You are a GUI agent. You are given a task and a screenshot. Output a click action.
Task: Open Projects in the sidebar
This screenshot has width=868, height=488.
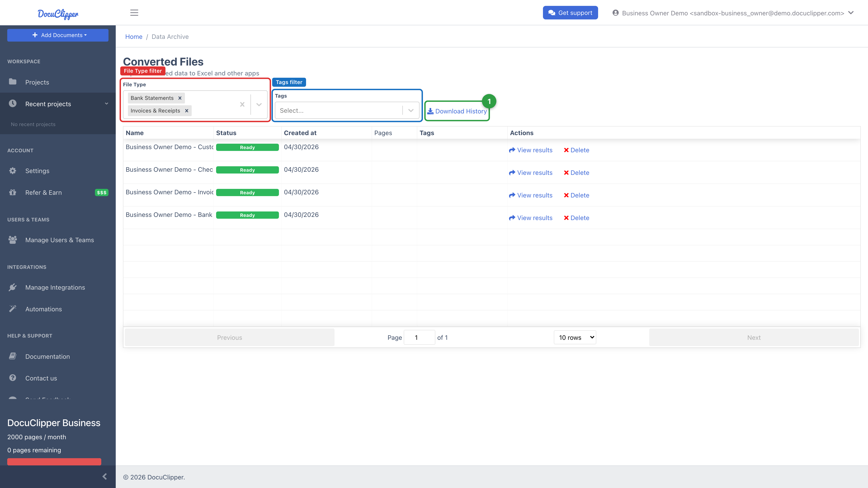pos(37,82)
